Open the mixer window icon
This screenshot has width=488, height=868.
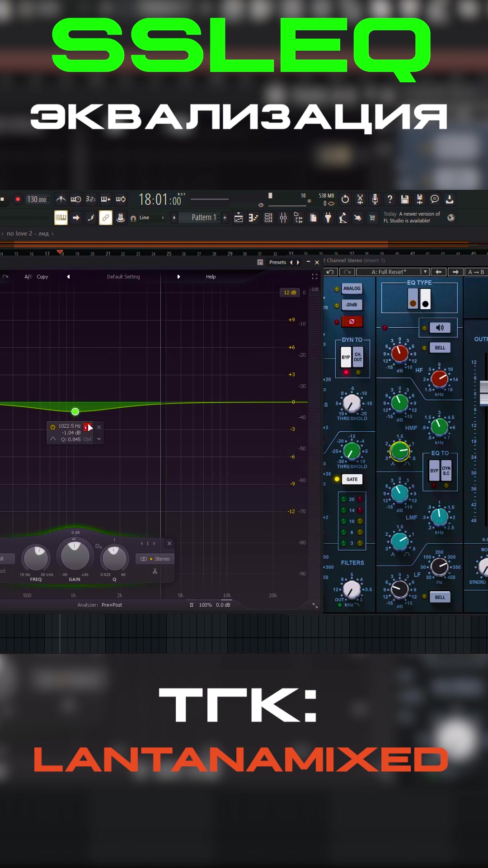coord(283,218)
